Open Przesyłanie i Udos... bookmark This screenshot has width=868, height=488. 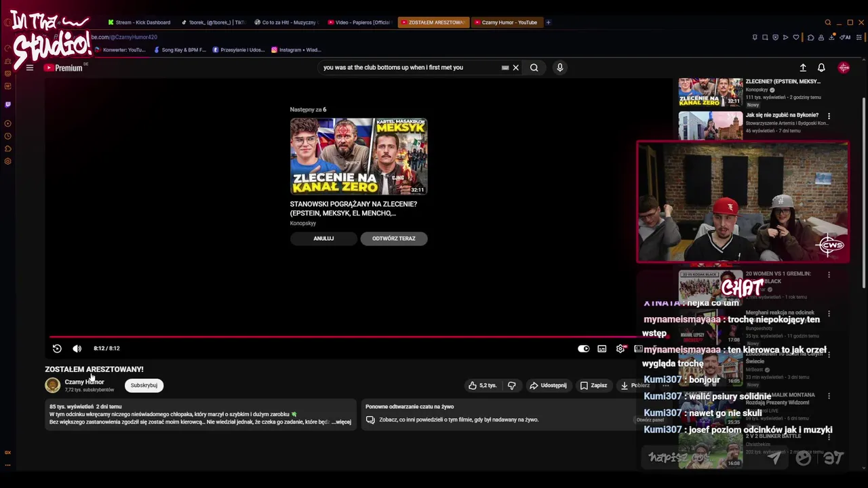point(239,50)
